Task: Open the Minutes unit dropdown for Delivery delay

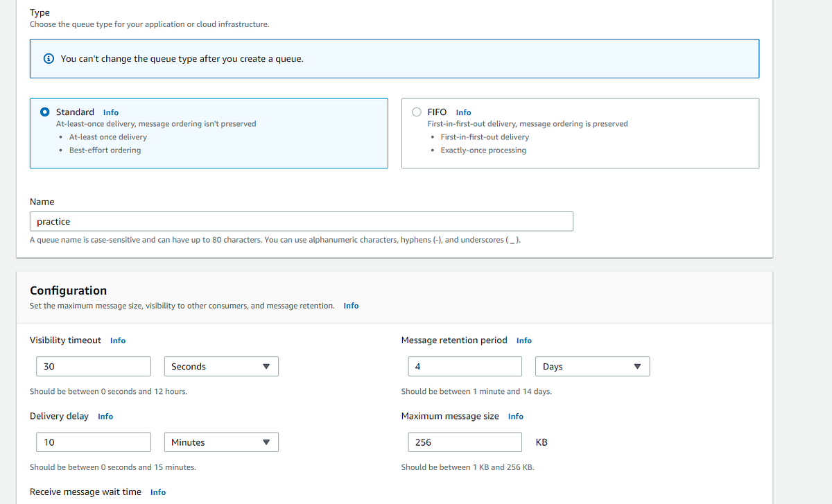Action: pos(220,442)
